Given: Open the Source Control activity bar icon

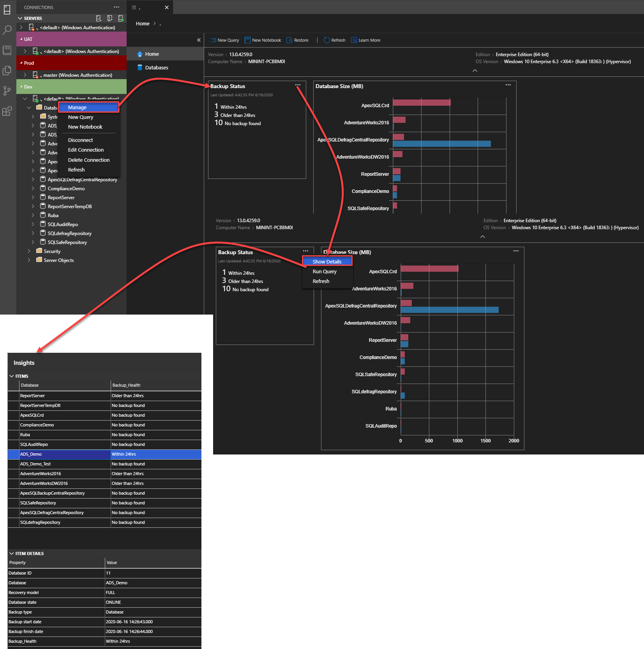Looking at the screenshot, I should 7,91.
